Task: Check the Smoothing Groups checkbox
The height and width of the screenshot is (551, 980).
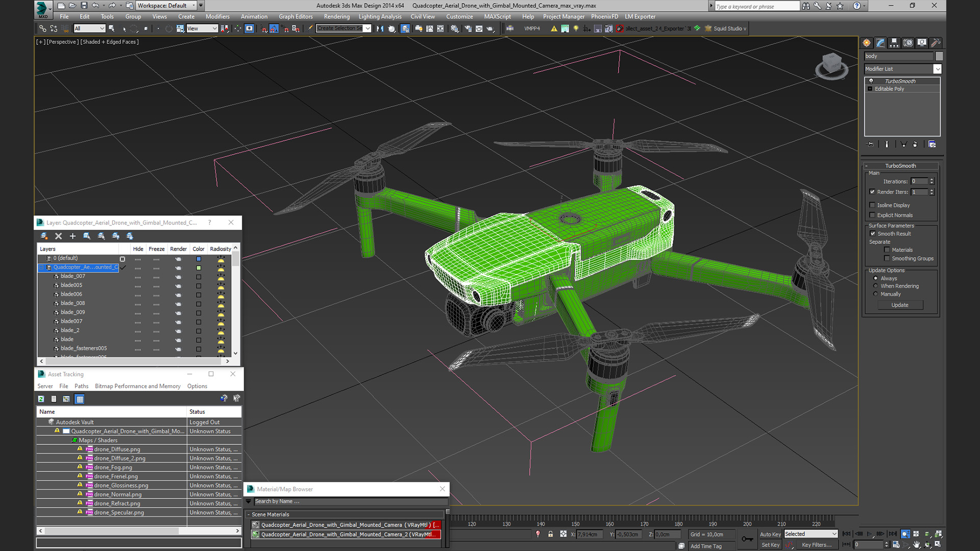Action: 887,259
